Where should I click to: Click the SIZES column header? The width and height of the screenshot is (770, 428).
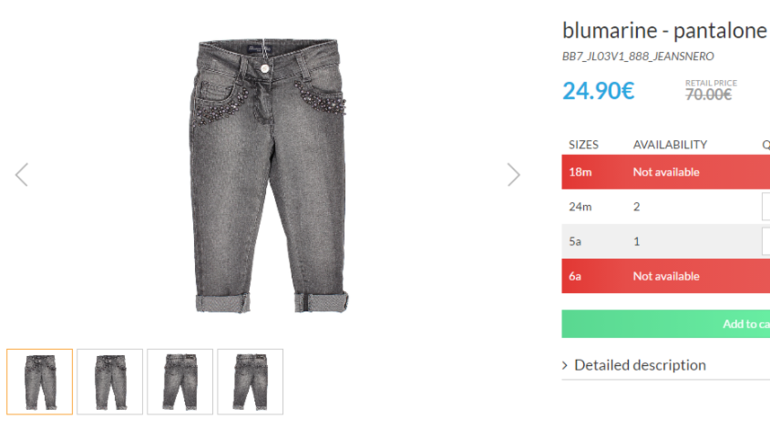pos(583,145)
